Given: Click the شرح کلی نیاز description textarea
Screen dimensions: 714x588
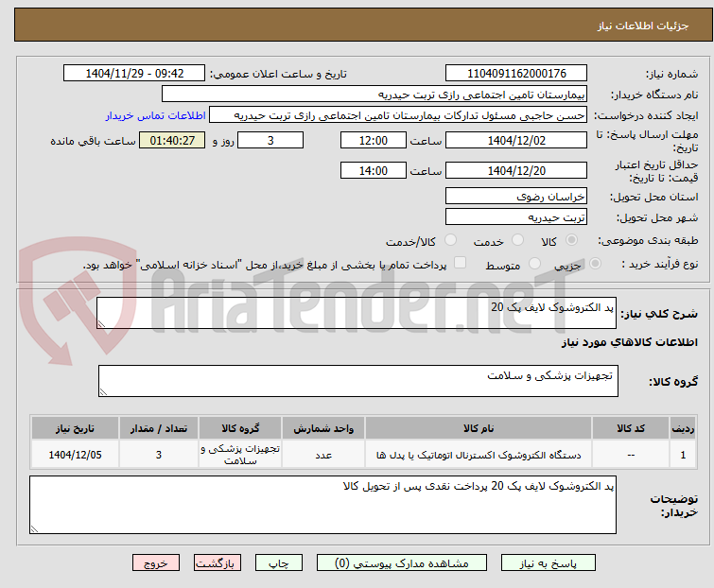Looking at the screenshot, I should (357, 313).
